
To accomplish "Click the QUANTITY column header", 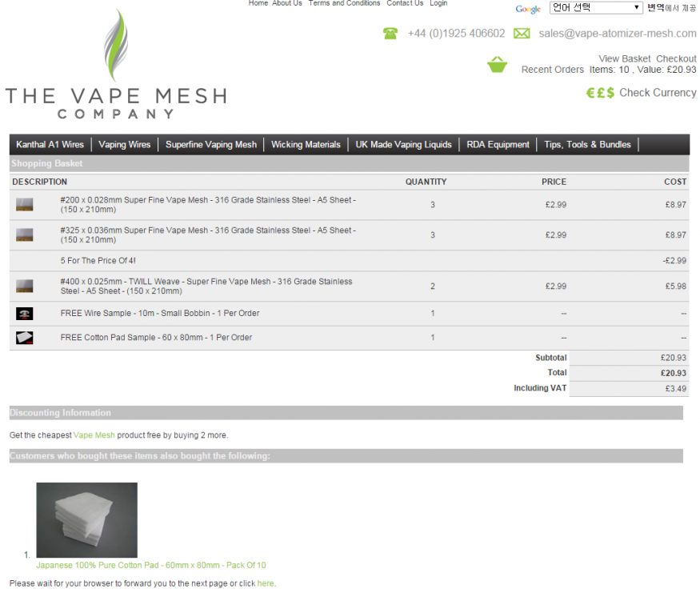I will (426, 182).
